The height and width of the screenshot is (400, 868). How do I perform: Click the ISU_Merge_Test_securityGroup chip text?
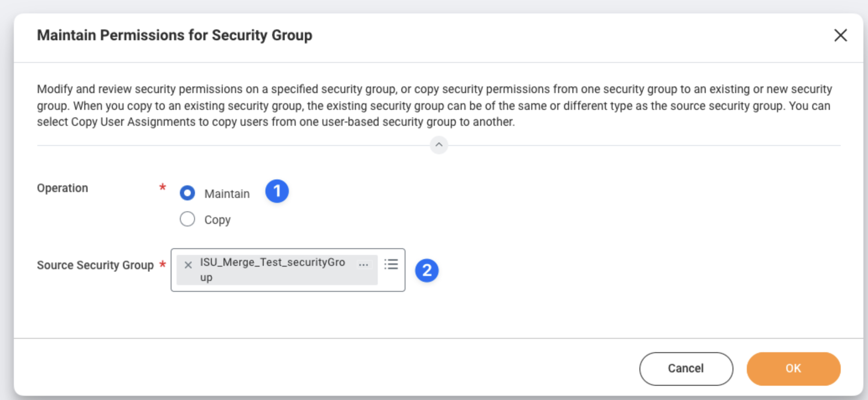[x=273, y=263]
